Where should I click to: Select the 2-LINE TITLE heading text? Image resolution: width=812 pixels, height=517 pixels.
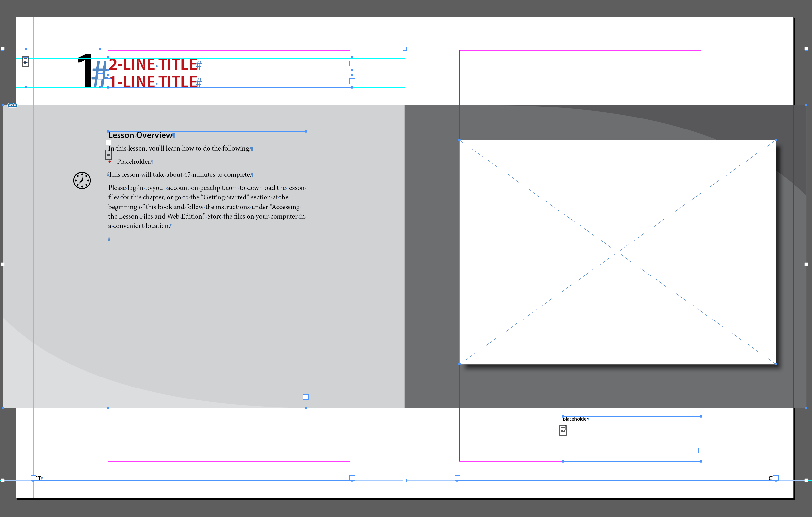[x=153, y=64]
